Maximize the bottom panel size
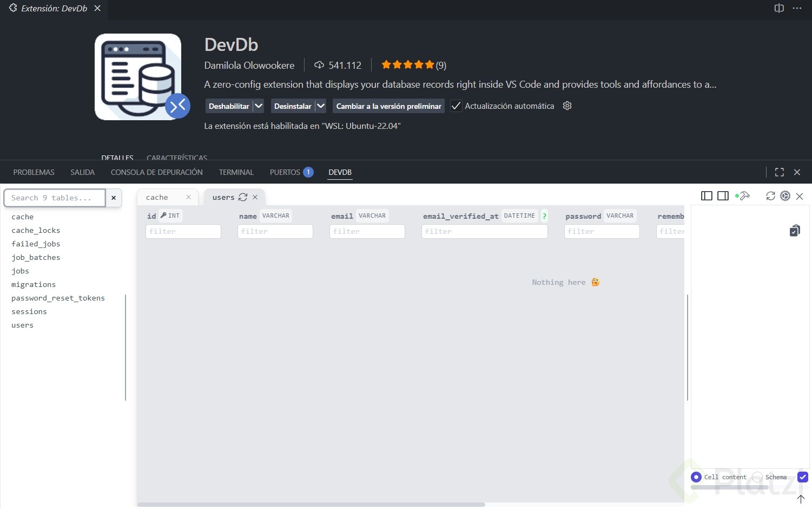This screenshot has width=812, height=509. [x=780, y=172]
